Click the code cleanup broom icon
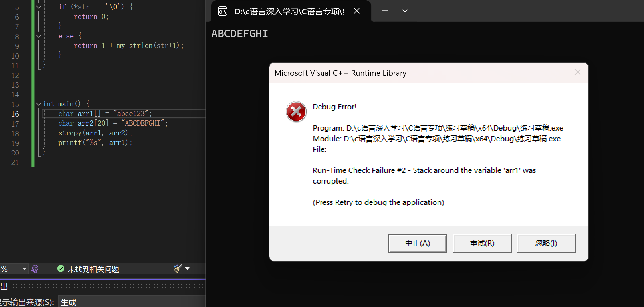This screenshot has height=307, width=644. 178,269
